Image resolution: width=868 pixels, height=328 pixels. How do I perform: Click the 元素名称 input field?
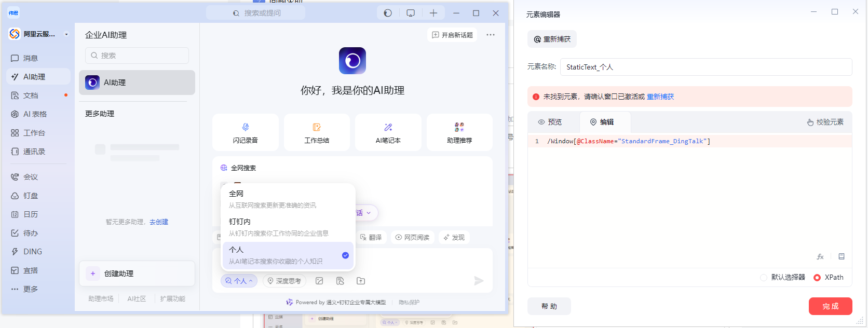click(x=706, y=67)
